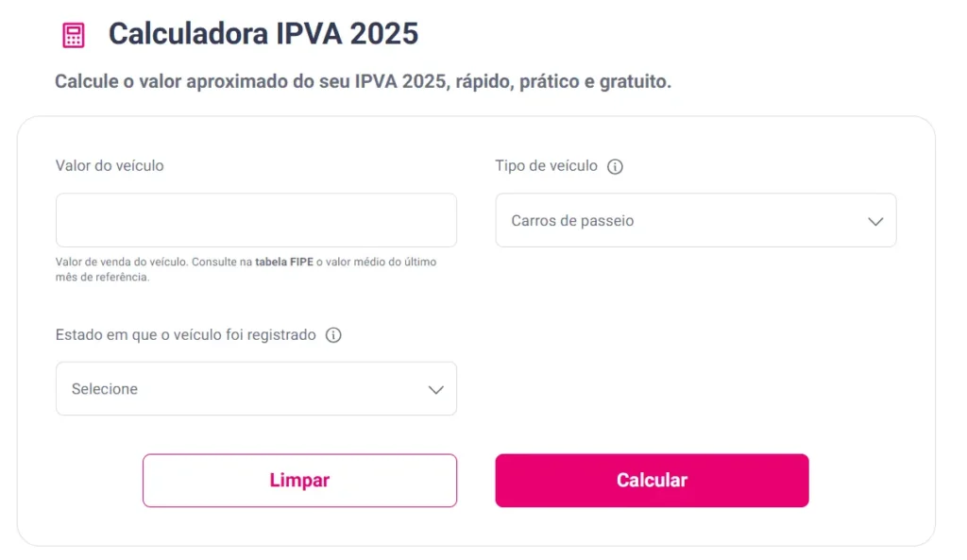This screenshot has height=560, width=967.
Task: Click the chevron arrow on the Carros de passeio dropdown
Action: (x=874, y=220)
